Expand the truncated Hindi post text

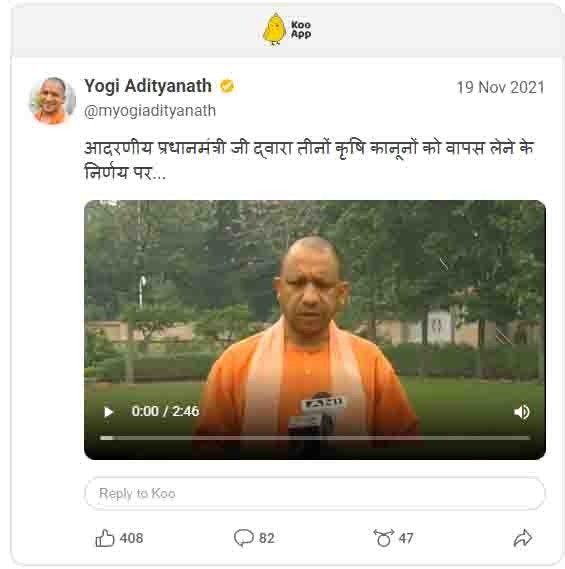(308, 160)
